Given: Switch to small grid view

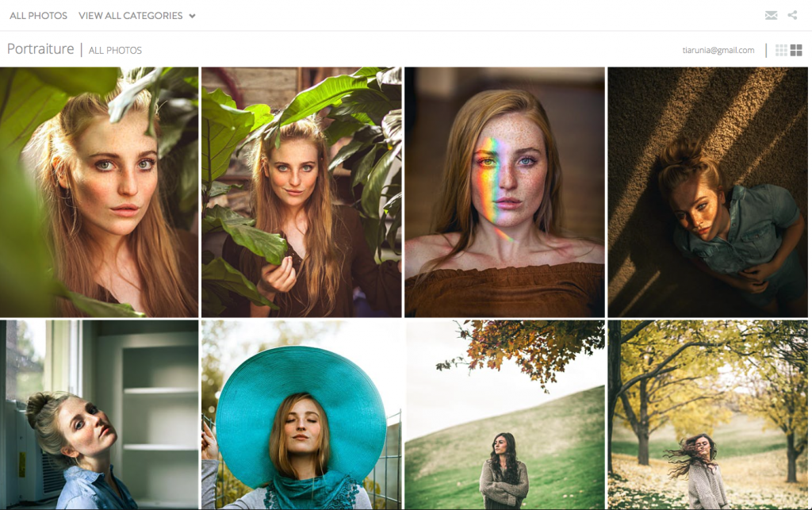Looking at the screenshot, I should tap(781, 50).
